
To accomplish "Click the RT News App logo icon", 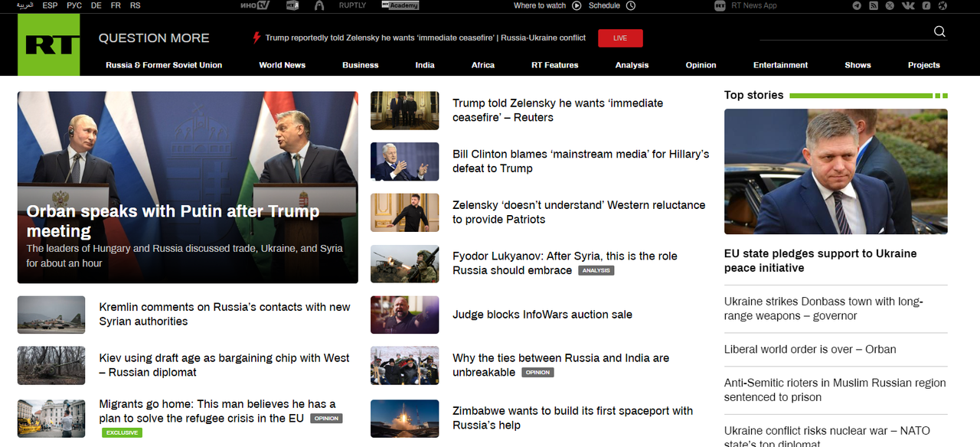I will (x=720, y=5).
